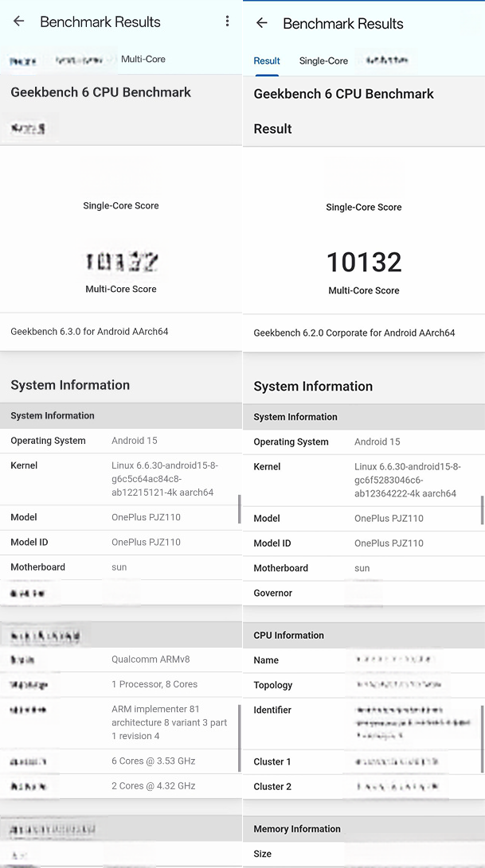Open Single-Core tab in right panel
Image resolution: width=485 pixels, height=868 pixels.
click(x=323, y=61)
